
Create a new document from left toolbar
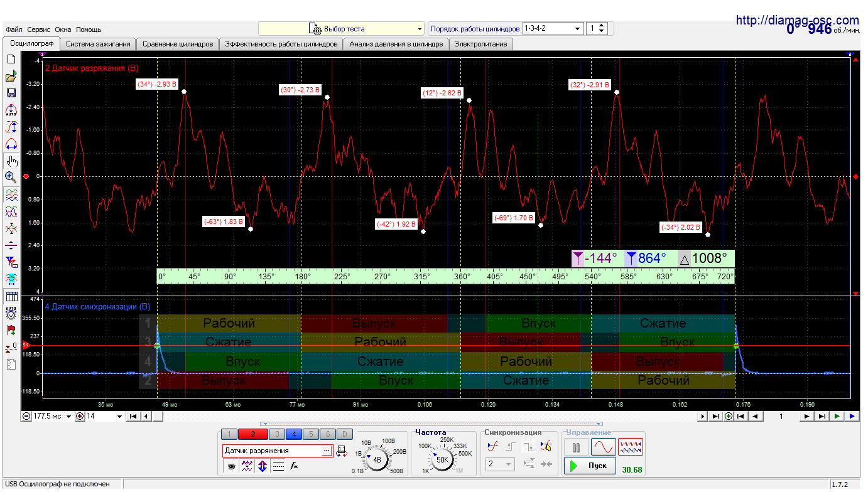tap(11, 59)
